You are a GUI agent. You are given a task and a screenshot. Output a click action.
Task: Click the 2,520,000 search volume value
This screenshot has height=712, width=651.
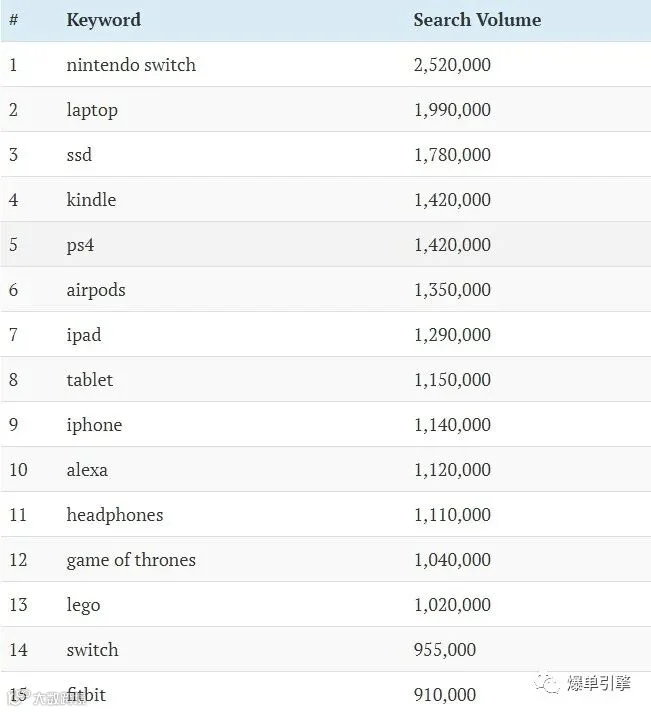pos(452,65)
